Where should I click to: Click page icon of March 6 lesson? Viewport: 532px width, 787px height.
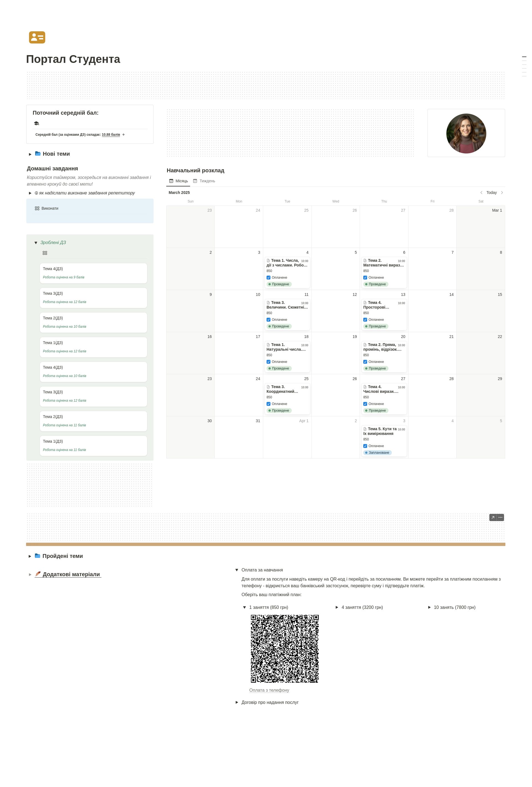point(365,260)
